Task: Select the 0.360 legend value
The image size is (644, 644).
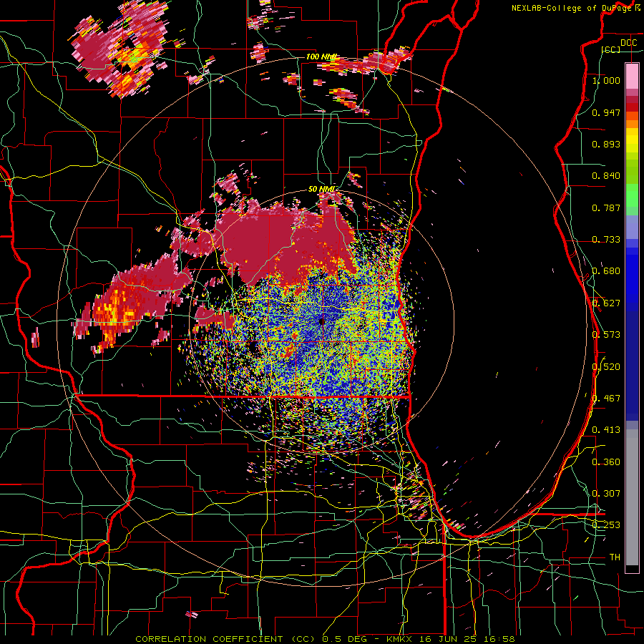Action: [606, 462]
